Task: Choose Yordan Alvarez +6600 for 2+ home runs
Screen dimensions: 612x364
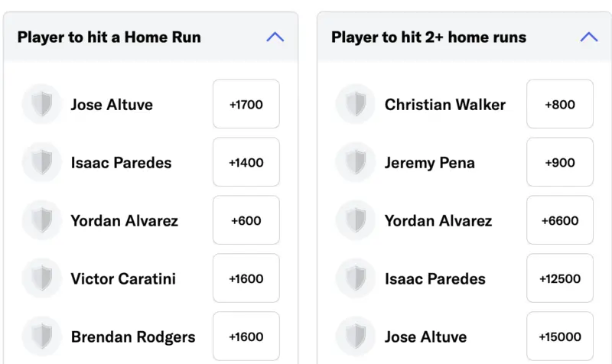Action: click(x=559, y=220)
